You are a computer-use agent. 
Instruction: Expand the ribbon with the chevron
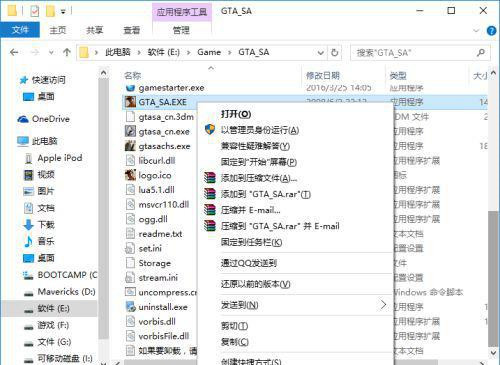pos(476,31)
